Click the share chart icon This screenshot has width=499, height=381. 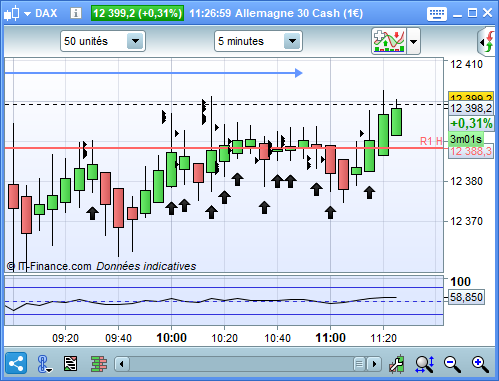(16, 363)
